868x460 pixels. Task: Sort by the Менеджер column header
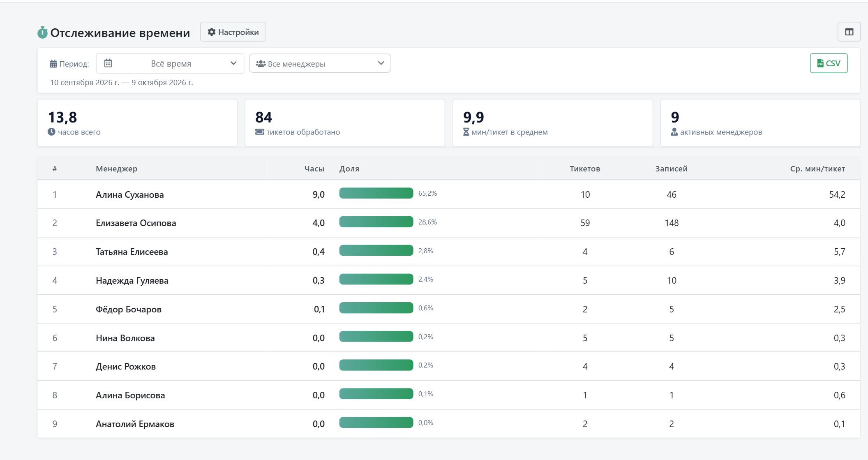pos(117,169)
